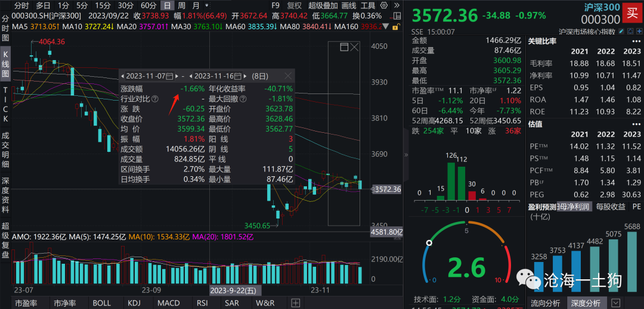The image size is (644, 309).
Task: Open start date 2023-11-07 calendar icon
Action: (x=169, y=76)
